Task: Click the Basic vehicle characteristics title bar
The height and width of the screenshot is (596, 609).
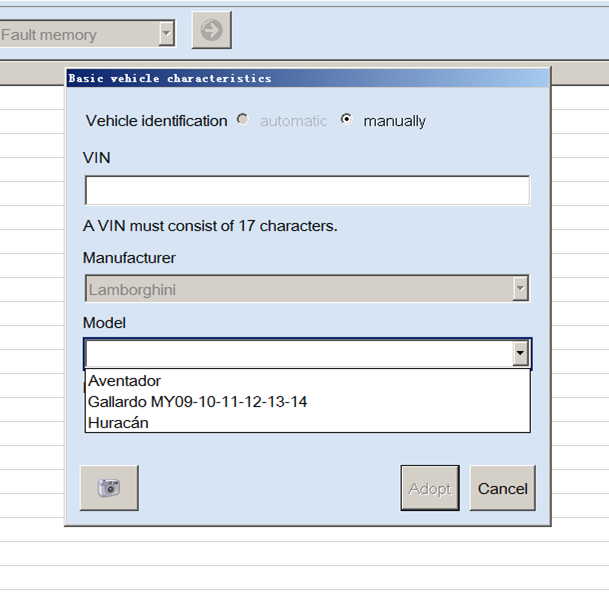Action: click(x=308, y=78)
